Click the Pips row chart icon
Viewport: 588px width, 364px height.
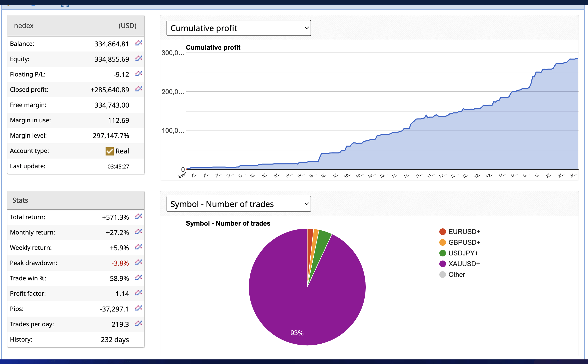pyautogui.click(x=138, y=308)
